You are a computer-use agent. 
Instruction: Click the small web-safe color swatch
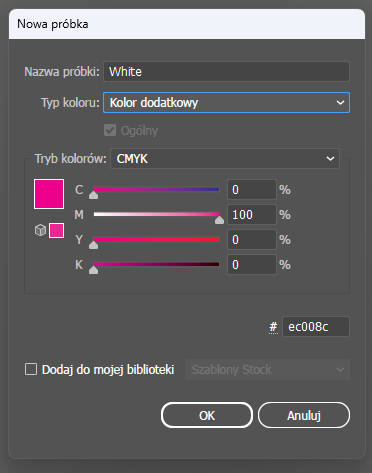56,230
